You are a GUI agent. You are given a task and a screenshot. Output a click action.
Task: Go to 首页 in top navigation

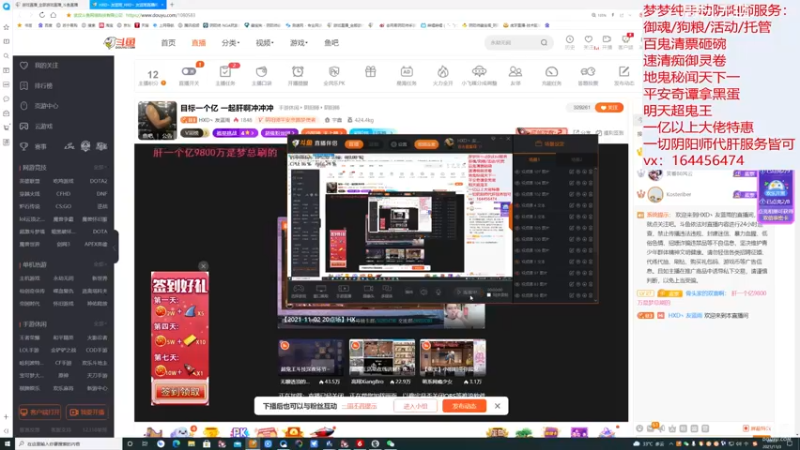[x=168, y=43]
